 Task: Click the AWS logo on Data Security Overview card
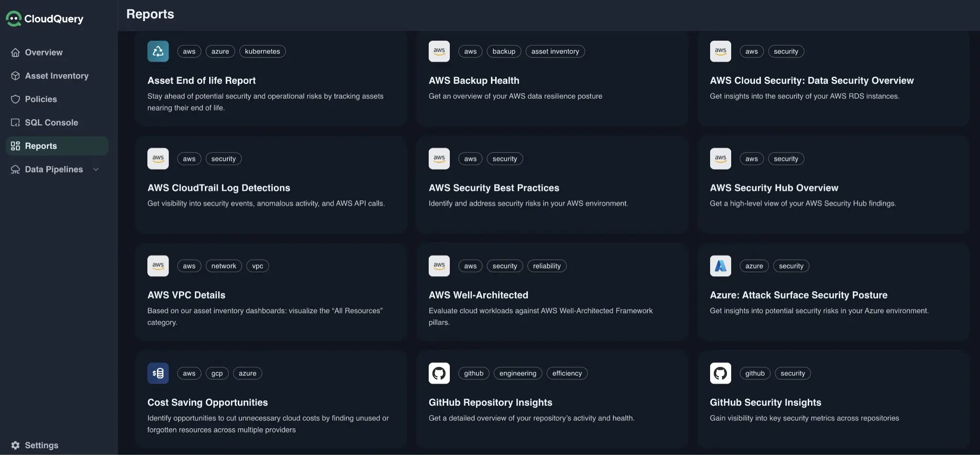(x=721, y=51)
